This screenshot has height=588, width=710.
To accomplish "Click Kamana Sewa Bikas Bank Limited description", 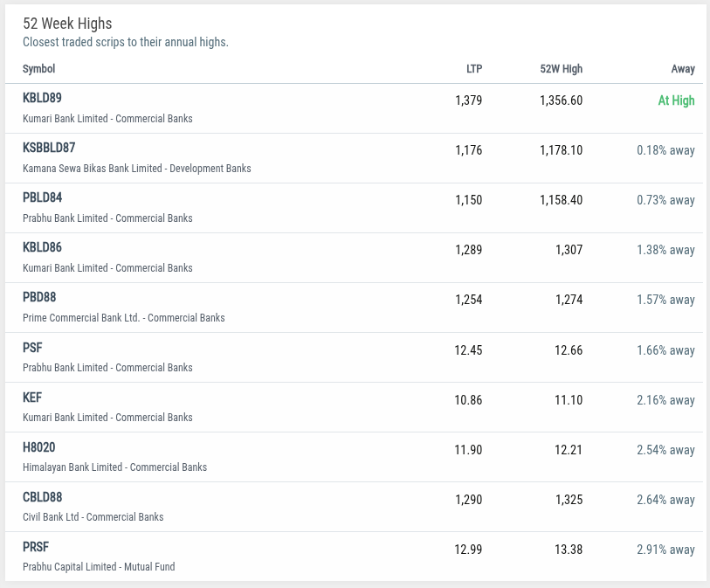I will 137,169.
